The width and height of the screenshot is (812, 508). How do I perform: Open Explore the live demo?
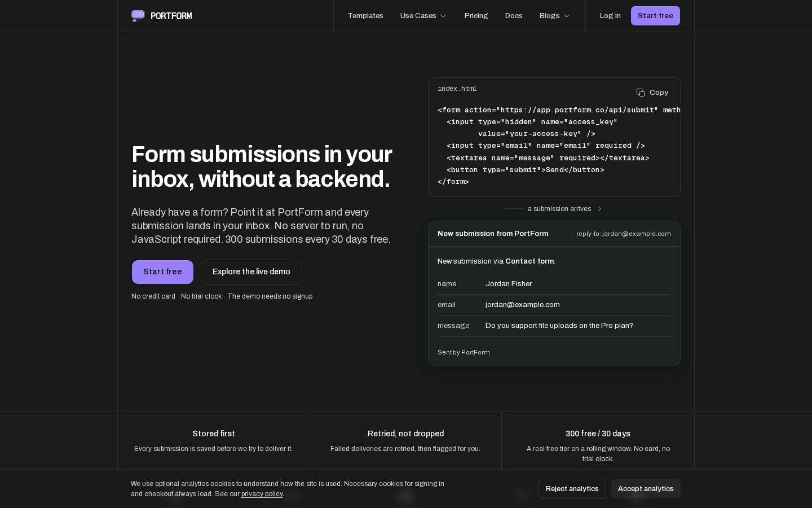(251, 272)
